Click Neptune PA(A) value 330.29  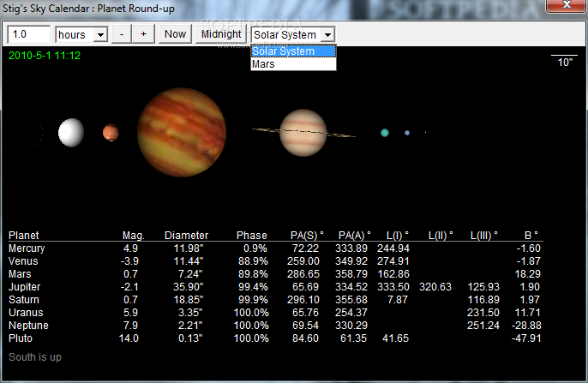pos(351,326)
